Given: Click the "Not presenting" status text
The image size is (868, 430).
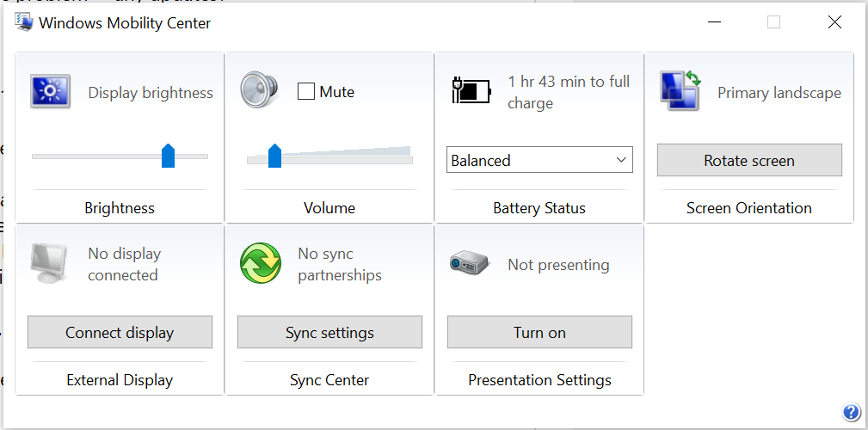Looking at the screenshot, I should pos(558,265).
